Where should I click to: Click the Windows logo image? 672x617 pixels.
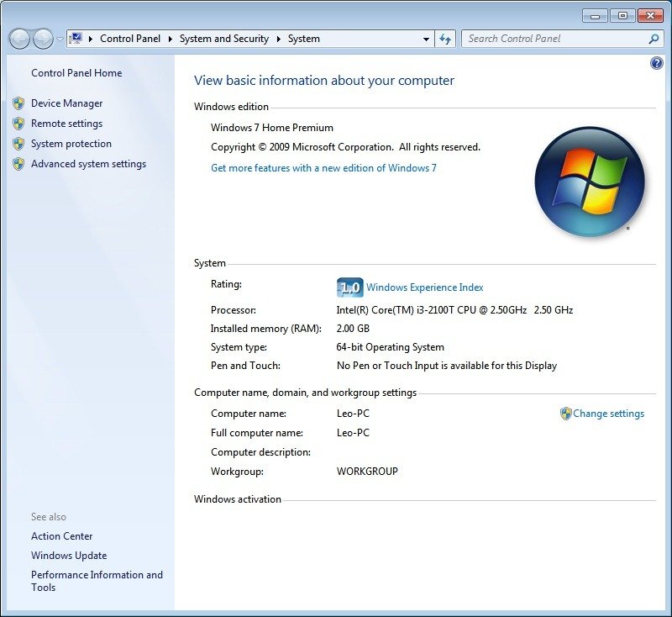coord(590,182)
